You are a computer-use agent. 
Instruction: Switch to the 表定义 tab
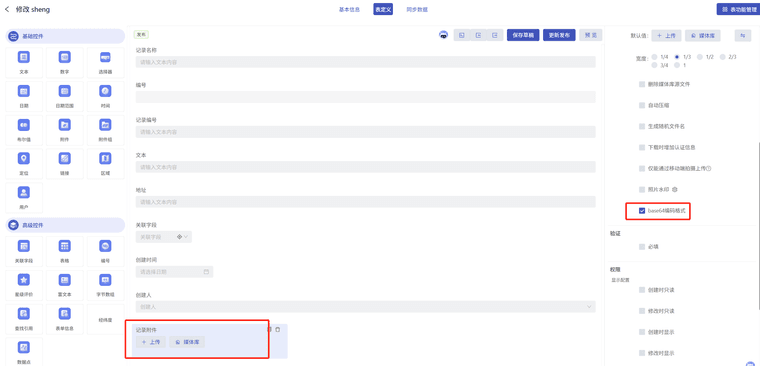(x=383, y=9)
